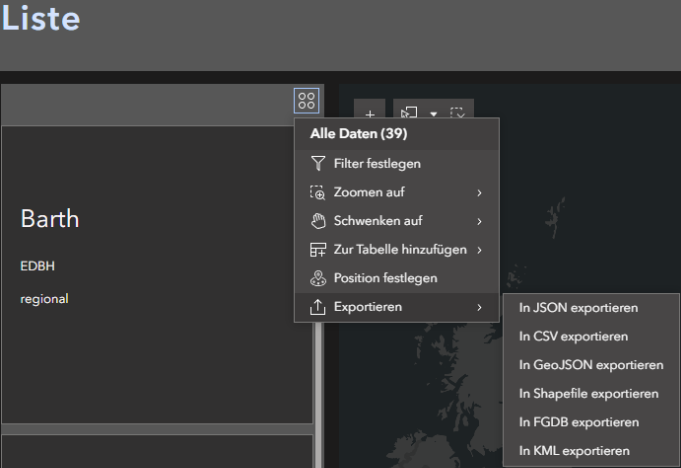Screen dimensions: 681x468
Task: Click the Alle Daten (39) header
Action: (x=359, y=134)
